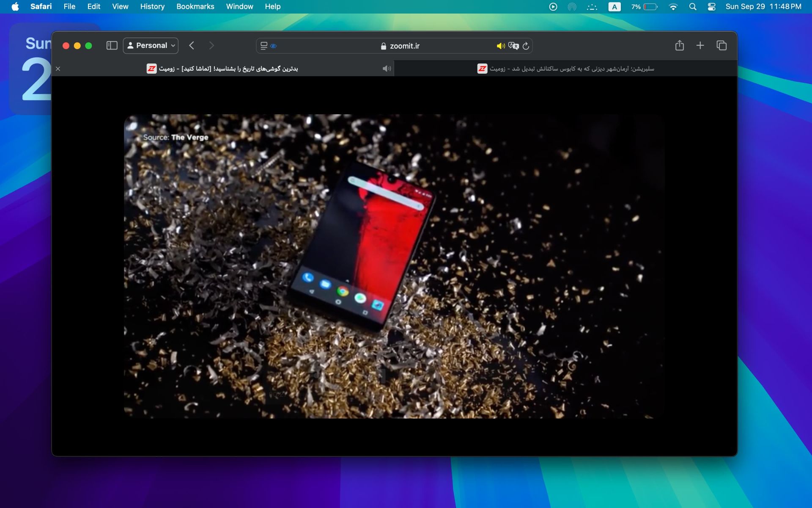Open the AirDrop menu bar icon

tap(572, 7)
